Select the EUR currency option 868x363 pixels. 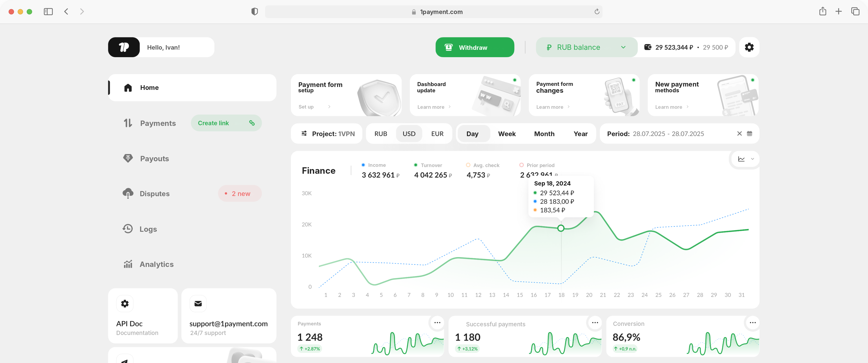437,134
